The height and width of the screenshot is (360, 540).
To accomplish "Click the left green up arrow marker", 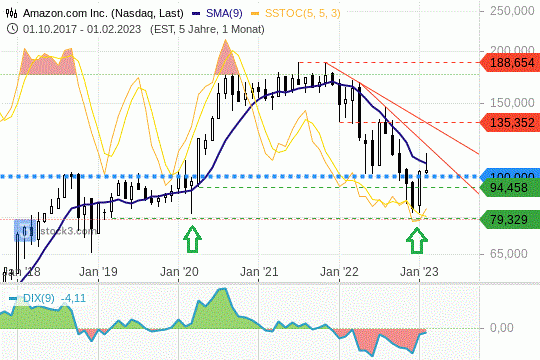I will [192, 239].
